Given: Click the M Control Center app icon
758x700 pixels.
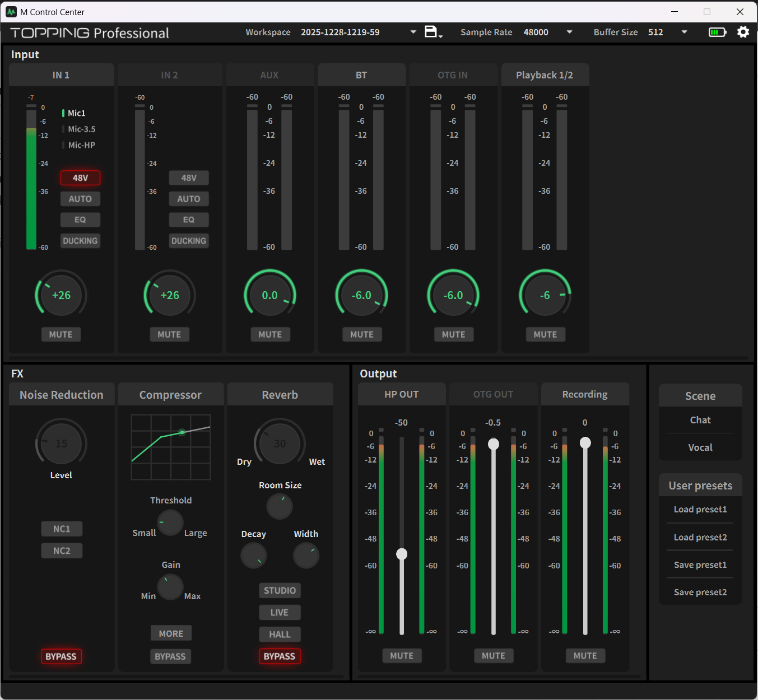Looking at the screenshot, I should point(11,12).
